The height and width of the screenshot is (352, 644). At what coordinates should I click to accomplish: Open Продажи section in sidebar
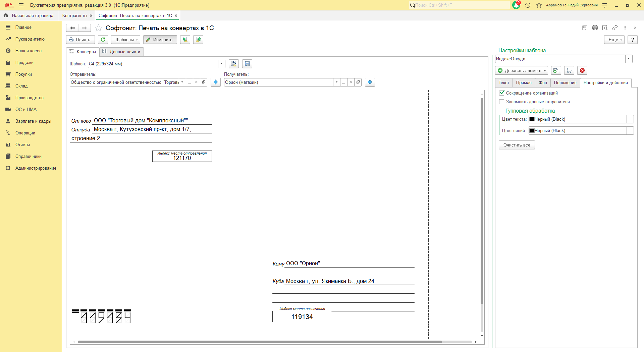(x=24, y=63)
